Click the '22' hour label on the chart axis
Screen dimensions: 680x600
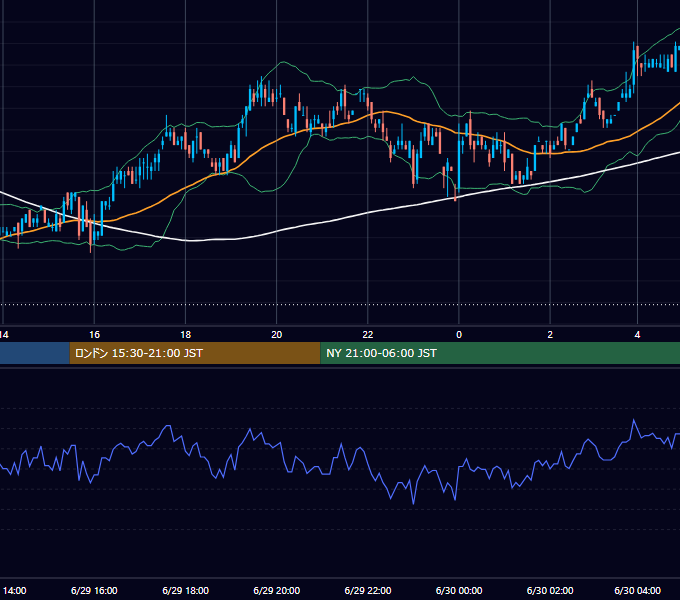pos(368,335)
